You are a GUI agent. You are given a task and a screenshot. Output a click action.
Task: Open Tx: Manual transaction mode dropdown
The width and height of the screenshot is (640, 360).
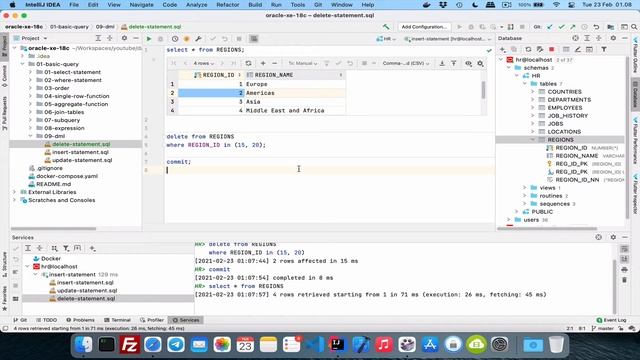tap(302, 63)
